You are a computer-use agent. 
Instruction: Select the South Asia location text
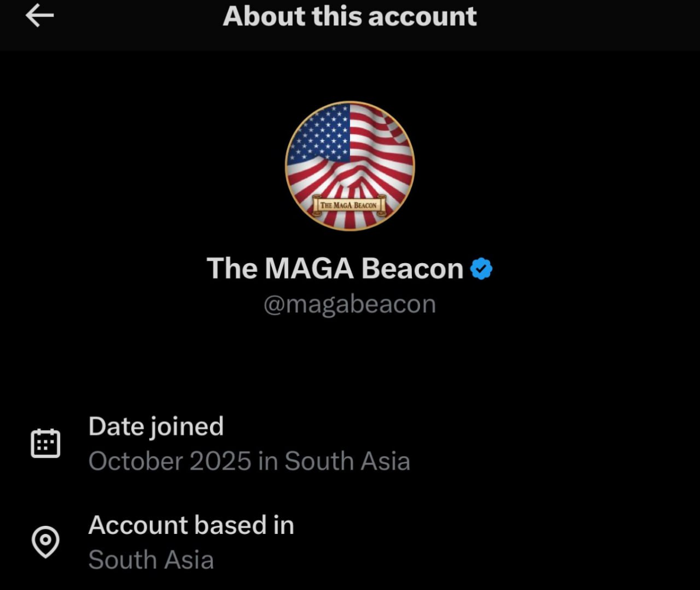click(x=151, y=559)
